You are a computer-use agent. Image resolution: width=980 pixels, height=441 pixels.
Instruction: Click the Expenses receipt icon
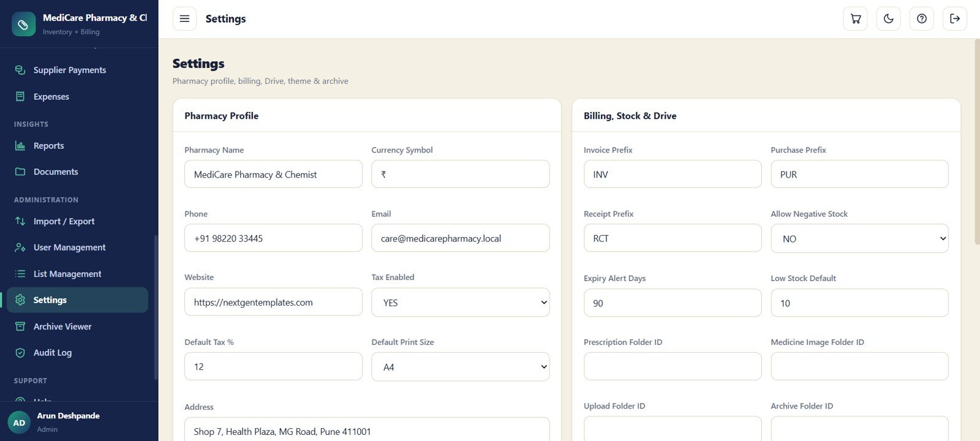[20, 96]
